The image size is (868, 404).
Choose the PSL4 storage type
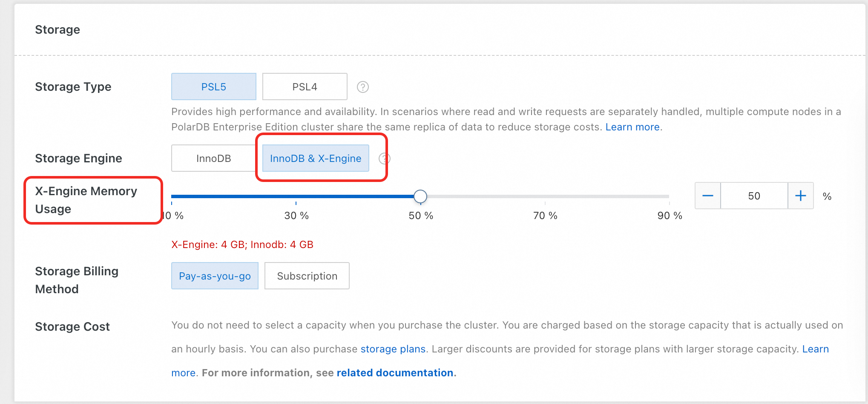pyautogui.click(x=305, y=87)
